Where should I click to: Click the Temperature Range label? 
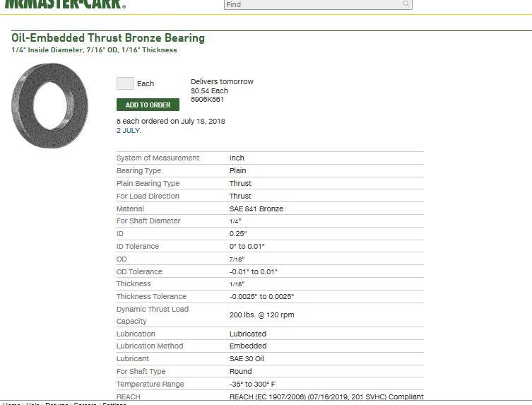click(x=150, y=384)
